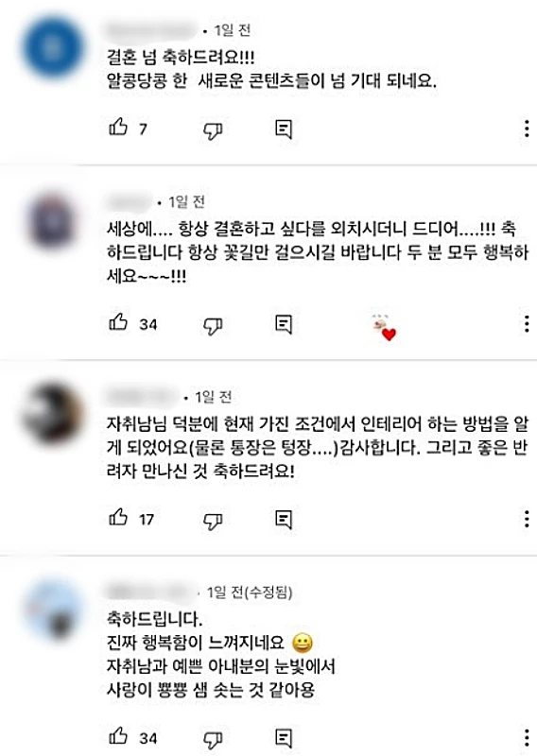Reply to the comment starting with 세상에
This screenshot has width=537, height=756.
click(284, 324)
